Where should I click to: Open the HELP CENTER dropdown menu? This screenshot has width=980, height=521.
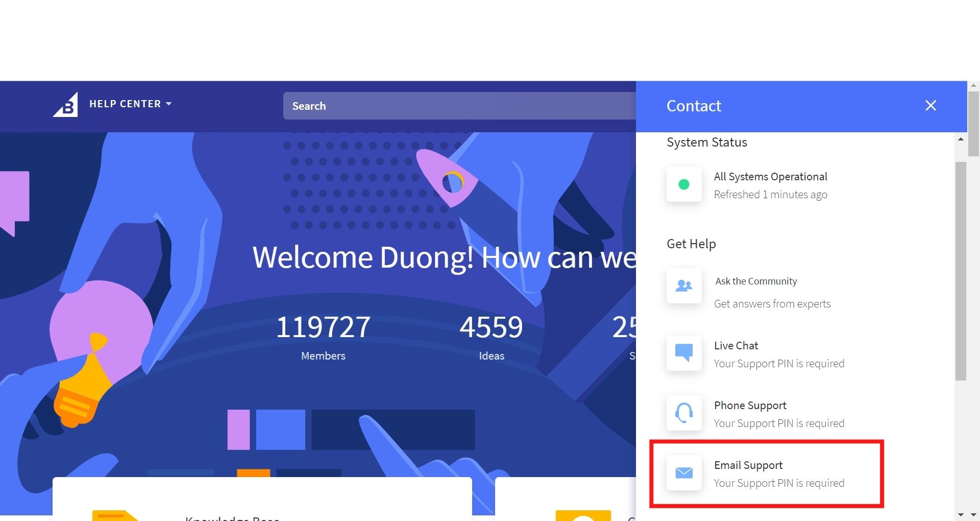click(125, 104)
